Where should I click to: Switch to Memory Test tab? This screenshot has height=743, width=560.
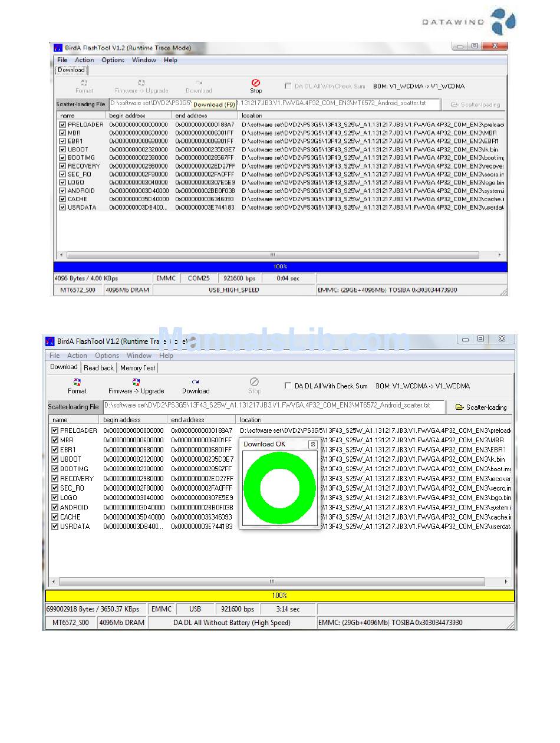[x=138, y=368]
